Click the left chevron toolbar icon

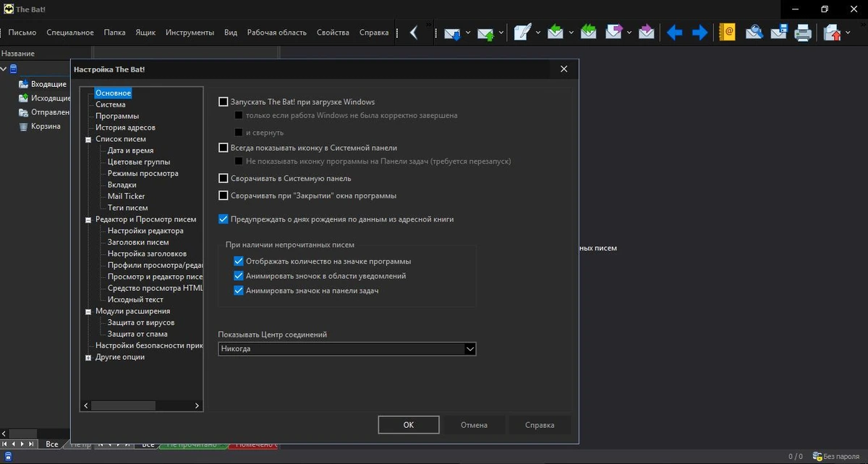414,33
